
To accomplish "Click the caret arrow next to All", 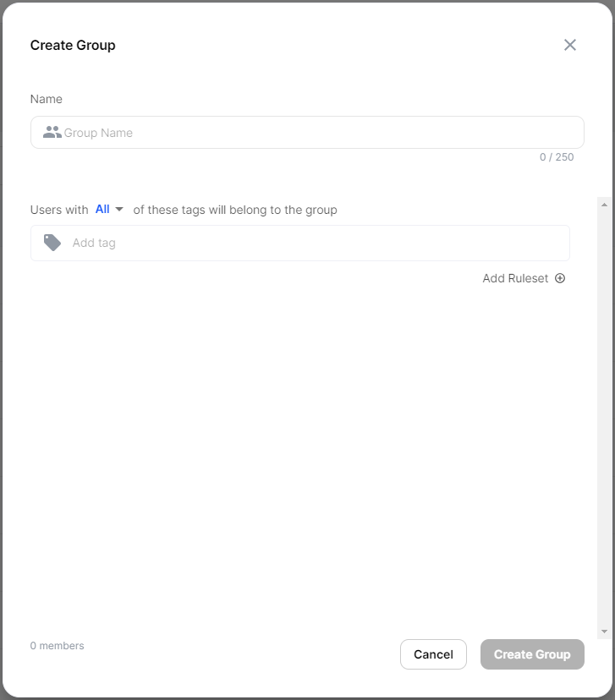I will click(x=119, y=209).
